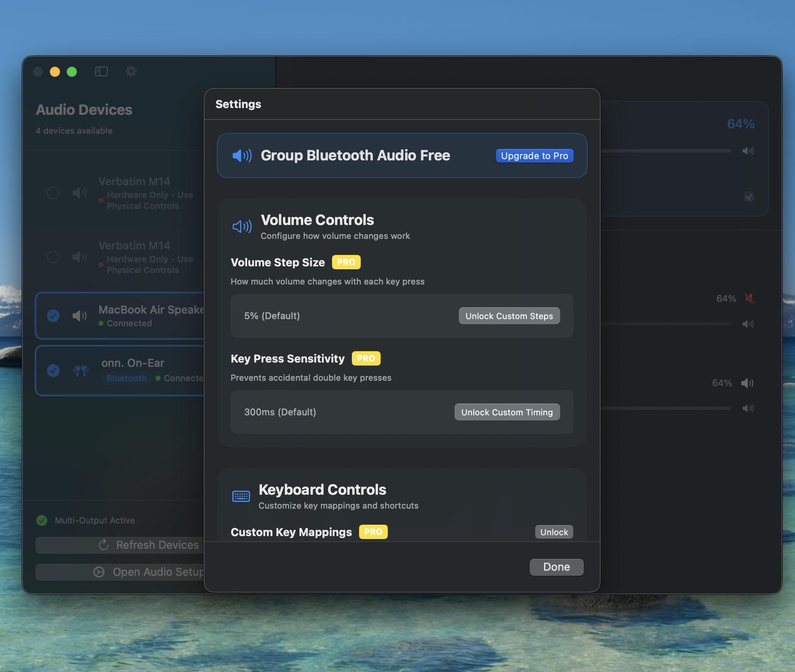Click the Keyboard Controls keyboard icon

coord(241,496)
